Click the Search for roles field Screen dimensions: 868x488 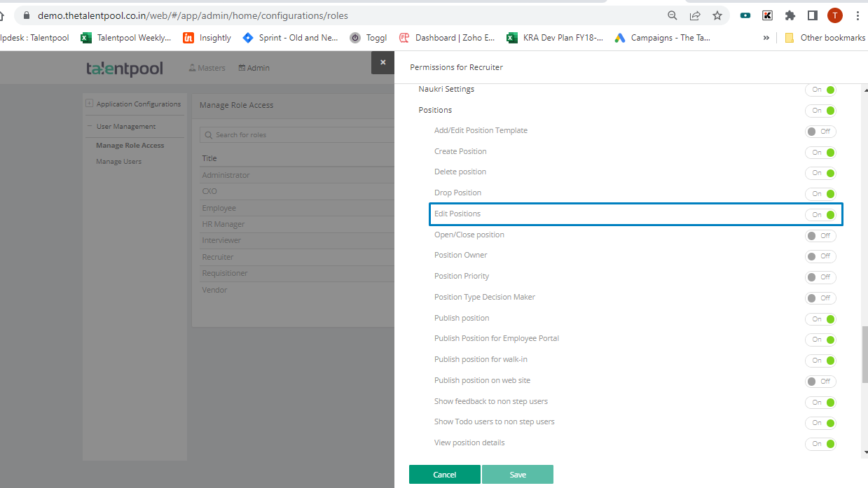pos(296,134)
